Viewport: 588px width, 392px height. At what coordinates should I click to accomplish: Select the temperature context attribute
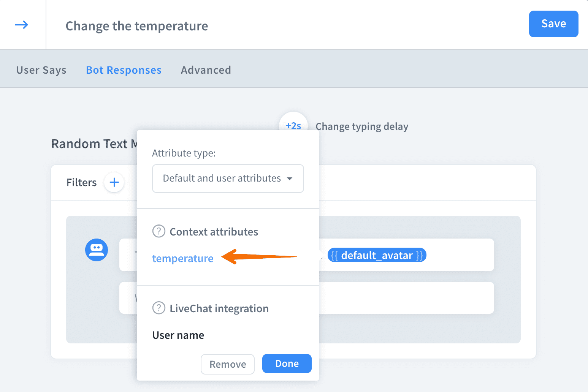tap(183, 259)
